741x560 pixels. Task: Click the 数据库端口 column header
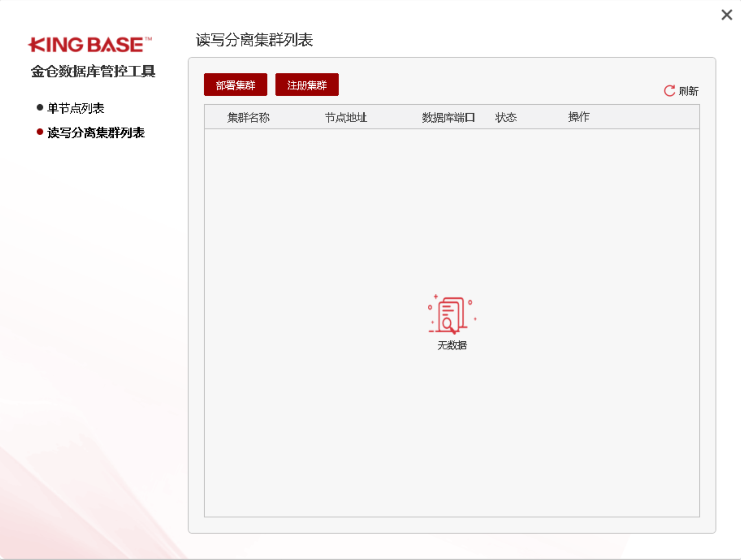point(448,117)
